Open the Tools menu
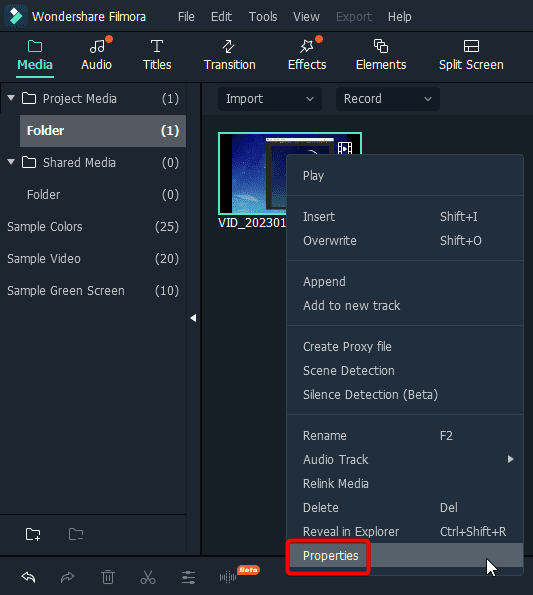Screen dimensions: 533x595 (x=263, y=17)
